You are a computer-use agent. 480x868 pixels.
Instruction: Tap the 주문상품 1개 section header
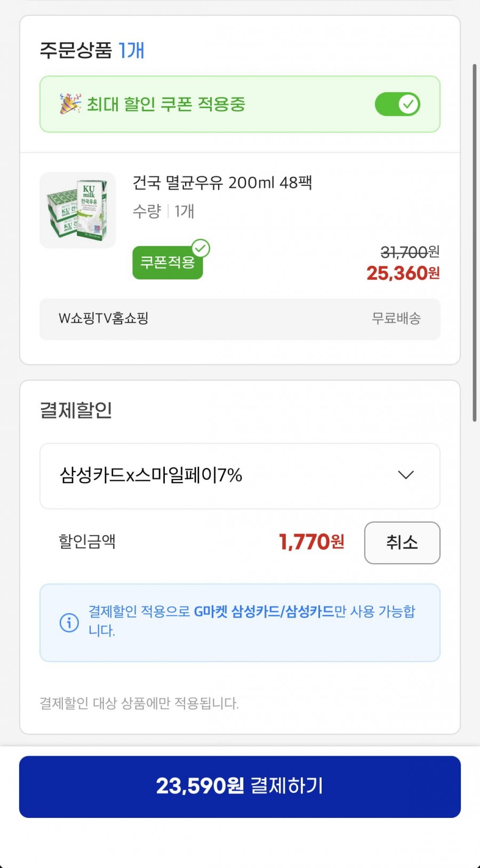[92, 51]
